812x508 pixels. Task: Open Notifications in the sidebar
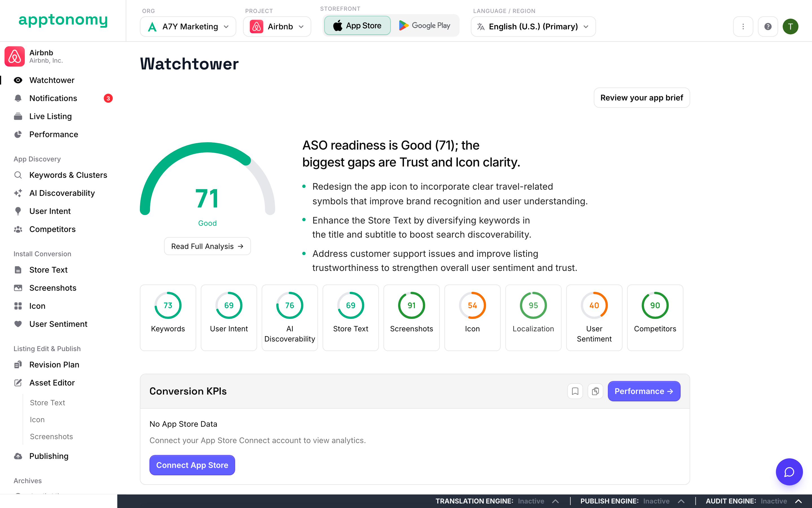click(x=53, y=98)
